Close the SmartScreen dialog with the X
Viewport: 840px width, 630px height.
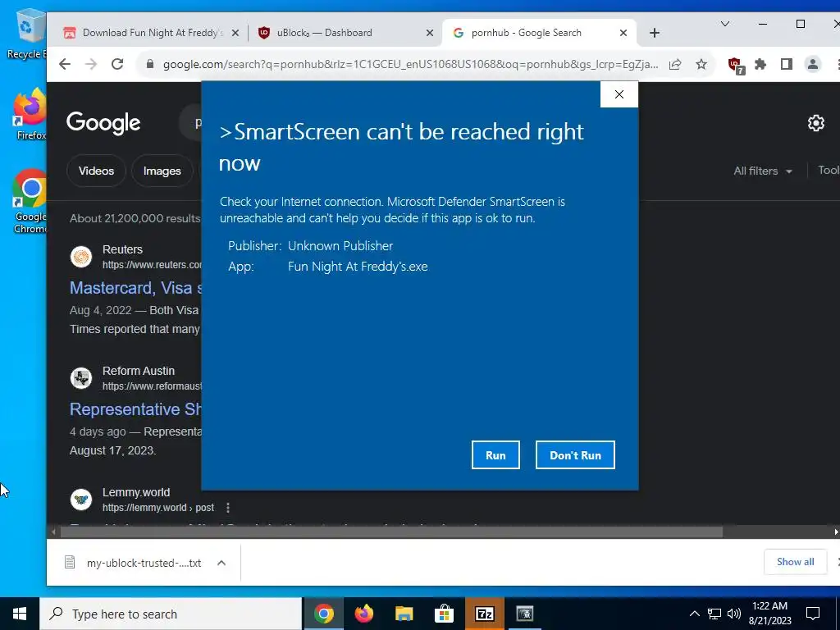619,94
